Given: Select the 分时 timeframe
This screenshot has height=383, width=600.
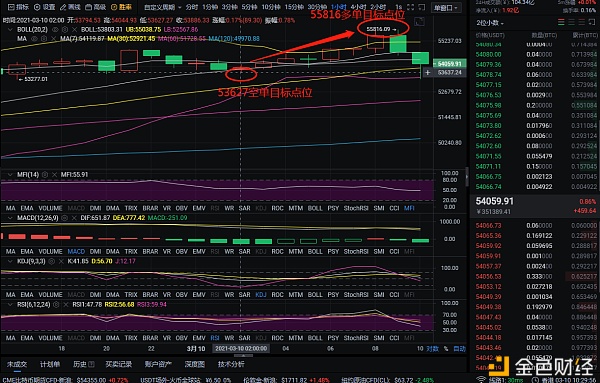Looking at the screenshot, I should (192, 7).
